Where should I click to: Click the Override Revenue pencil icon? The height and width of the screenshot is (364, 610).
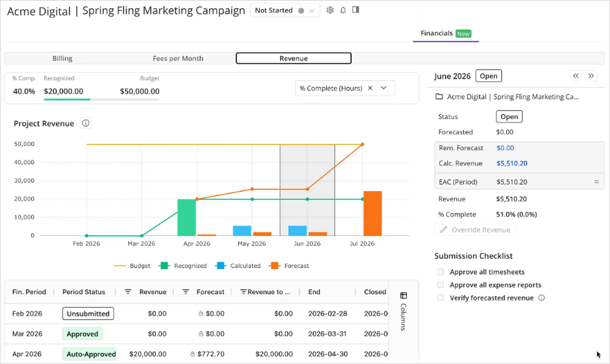(443, 230)
